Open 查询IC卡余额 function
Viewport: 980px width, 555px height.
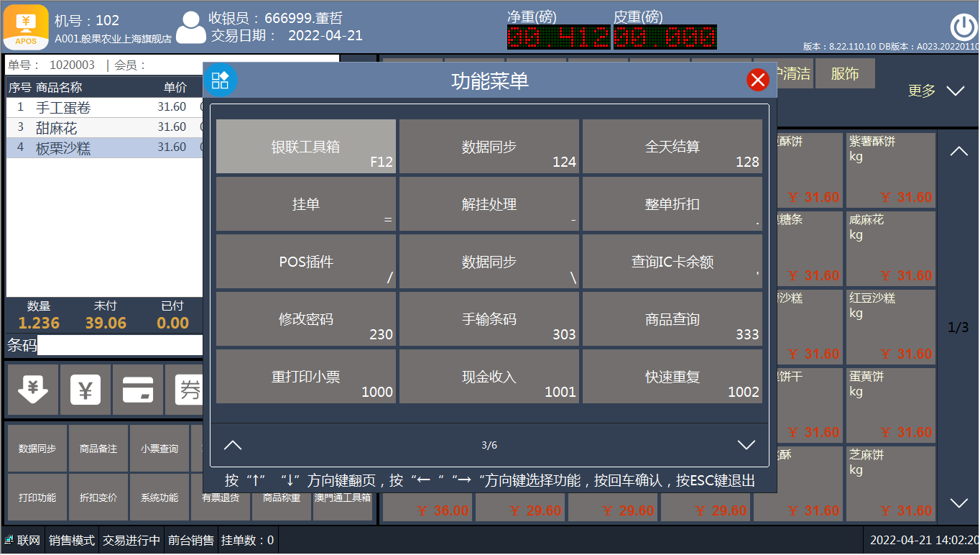[672, 262]
